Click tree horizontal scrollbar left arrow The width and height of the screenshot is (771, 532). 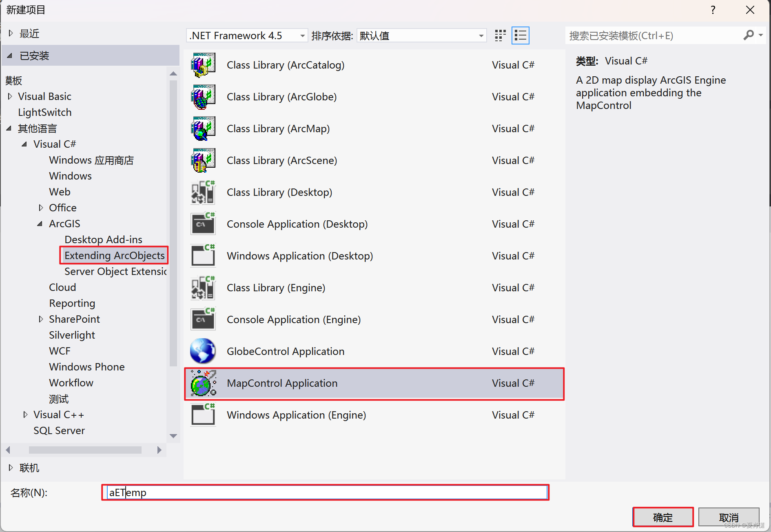tap(8, 450)
